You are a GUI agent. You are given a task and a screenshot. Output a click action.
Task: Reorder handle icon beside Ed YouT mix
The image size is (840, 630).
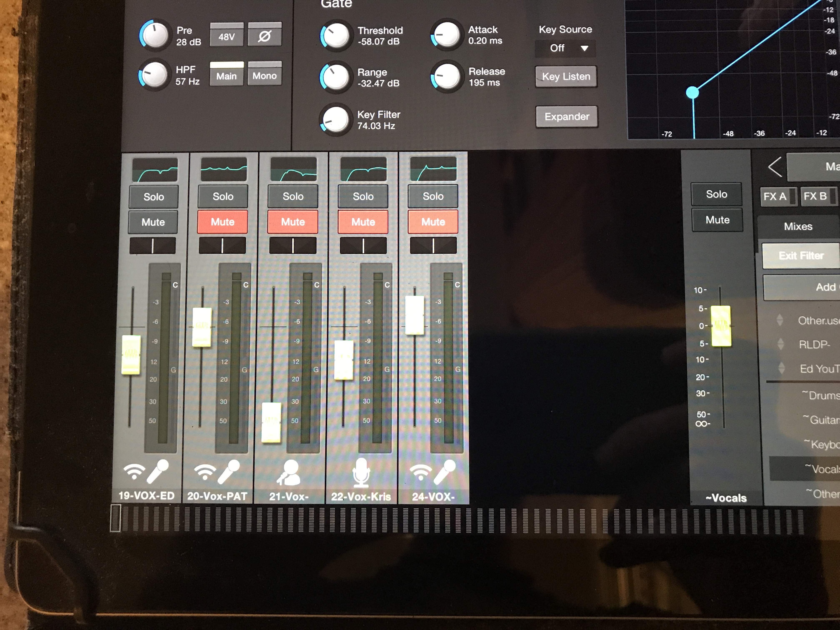pos(781,368)
